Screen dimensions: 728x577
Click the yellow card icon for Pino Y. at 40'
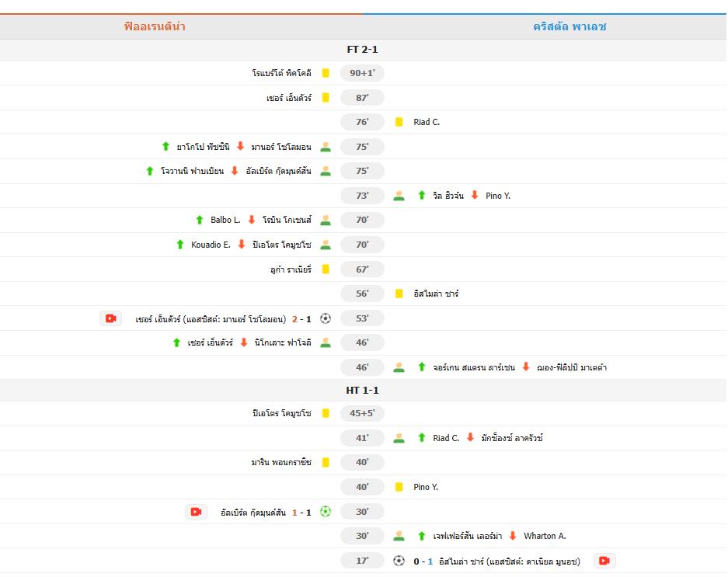[x=399, y=487]
